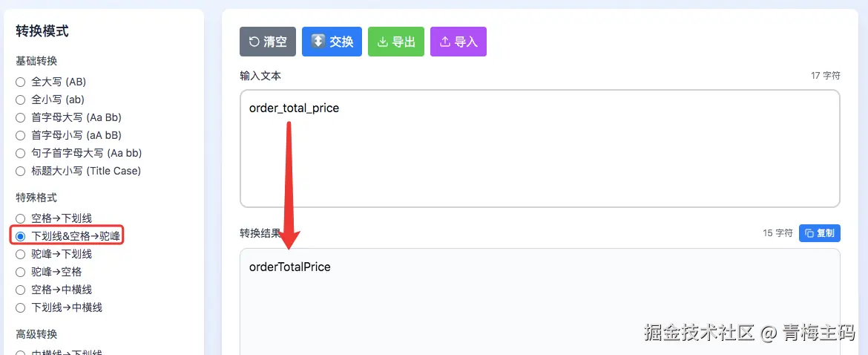
Task: Choose 首字母小写 (aA bB) mode
Action: (x=21, y=135)
